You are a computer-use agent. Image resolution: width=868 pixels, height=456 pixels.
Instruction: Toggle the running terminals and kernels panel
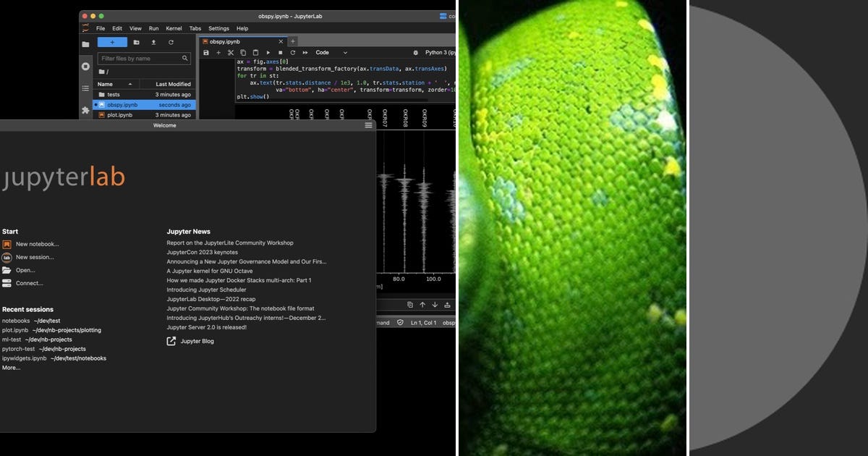[85, 66]
